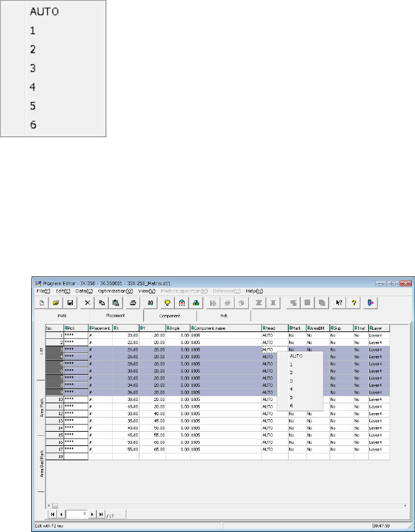Click the colored blocks toolbar icon
The image size is (415, 532).
(x=196, y=303)
